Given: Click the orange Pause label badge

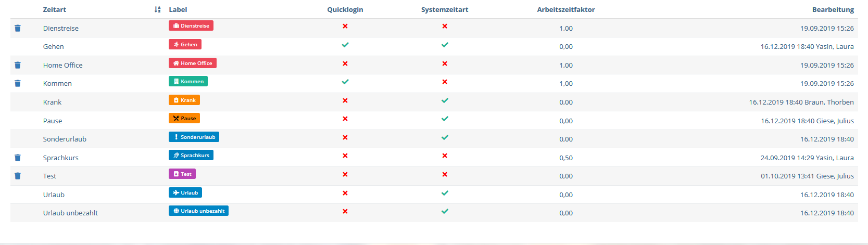Looking at the screenshot, I should point(184,118).
